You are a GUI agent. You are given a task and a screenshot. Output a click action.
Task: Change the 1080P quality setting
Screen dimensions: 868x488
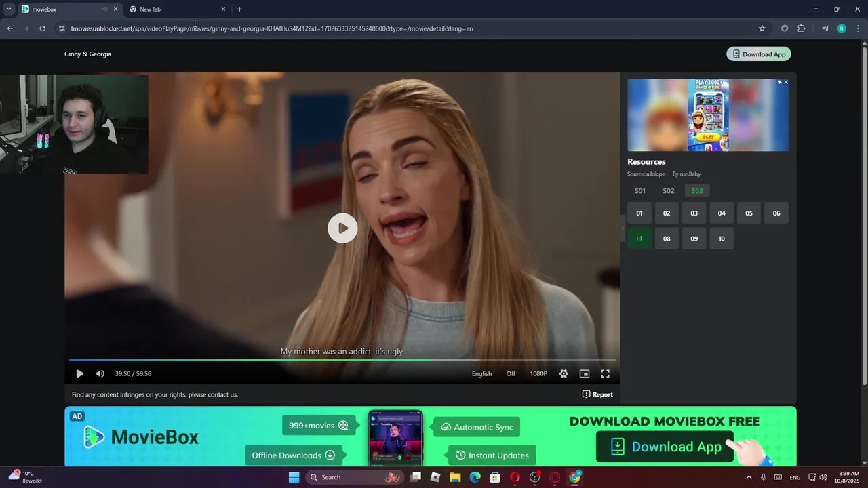click(538, 373)
